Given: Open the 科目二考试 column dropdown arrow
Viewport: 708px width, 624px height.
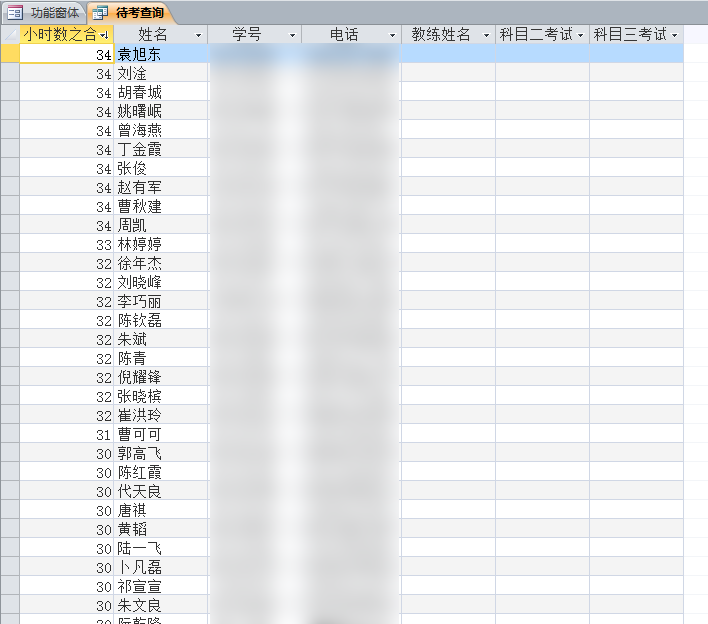Looking at the screenshot, I should pyautogui.click(x=581, y=35).
